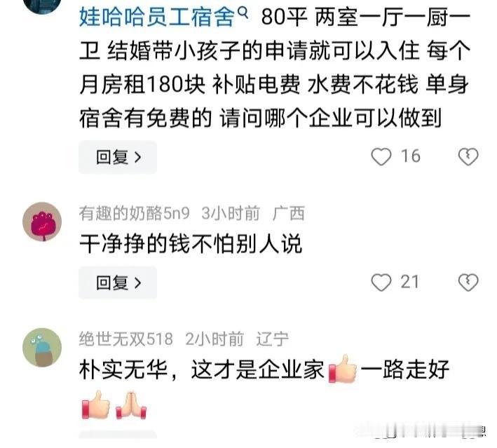Open 绝世无双518 avatar thumbnail
Viewport: 497px width, 448px height.
coord(42,347)
